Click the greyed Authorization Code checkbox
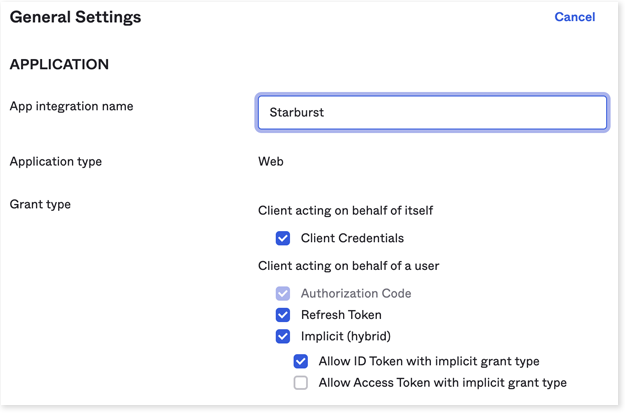 point(283,294)
